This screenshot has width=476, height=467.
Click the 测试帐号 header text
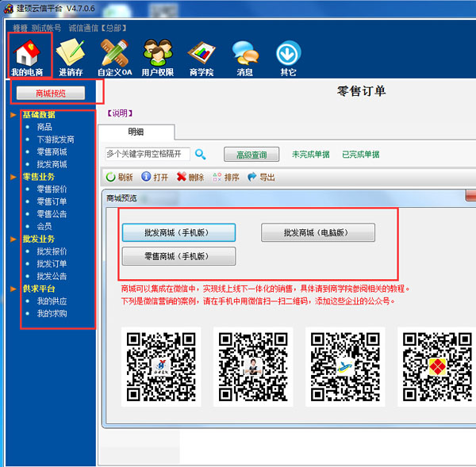pos(47,29)
